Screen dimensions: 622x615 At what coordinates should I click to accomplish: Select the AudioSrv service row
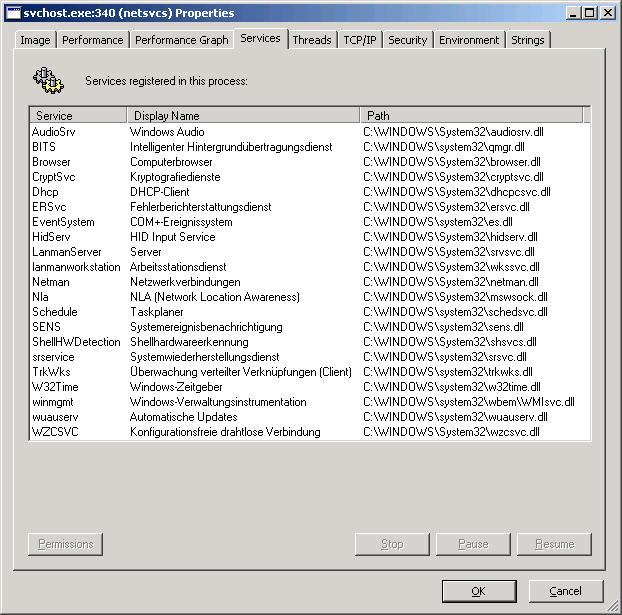pos(309,132)
